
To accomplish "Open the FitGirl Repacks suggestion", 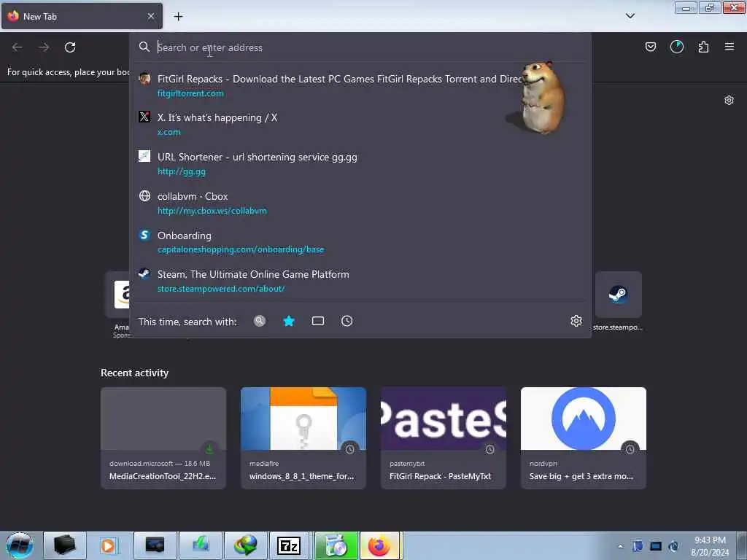I will pos(360,86).
